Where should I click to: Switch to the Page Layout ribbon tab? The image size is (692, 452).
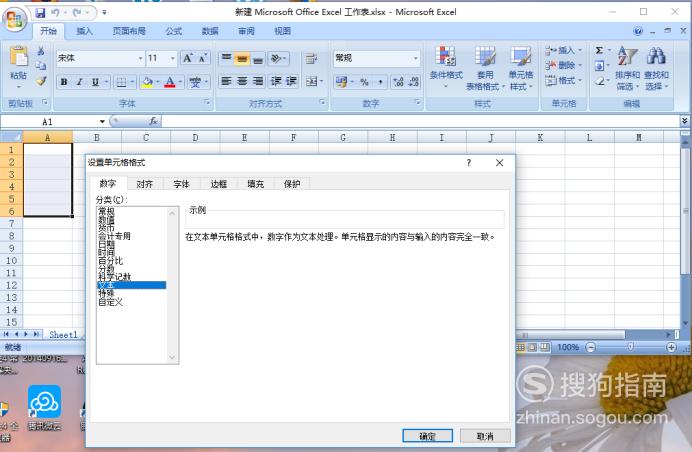coord(129,31)
